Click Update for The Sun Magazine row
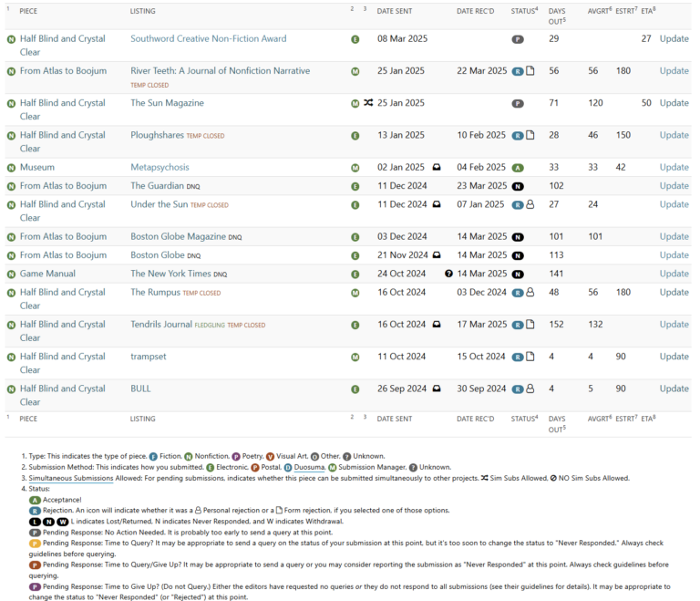Image resolution: width=700 pixels, height=601 pixels. (674, 103)
